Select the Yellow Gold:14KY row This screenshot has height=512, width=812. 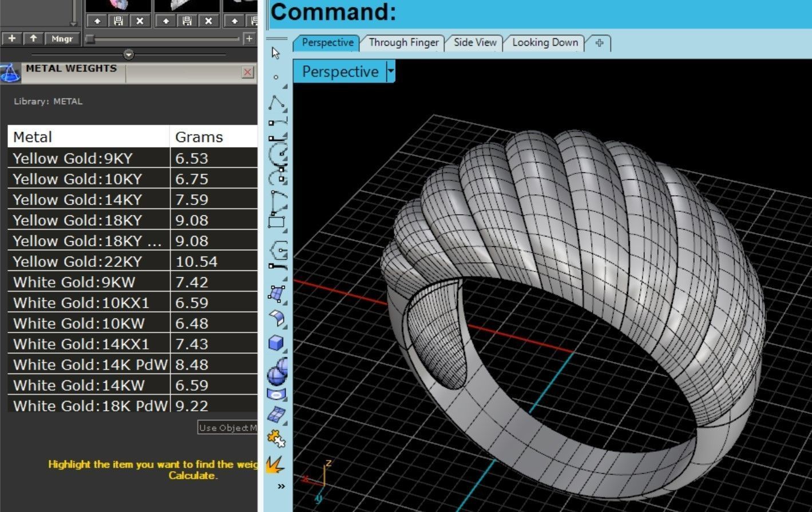[x=133, y=199]
